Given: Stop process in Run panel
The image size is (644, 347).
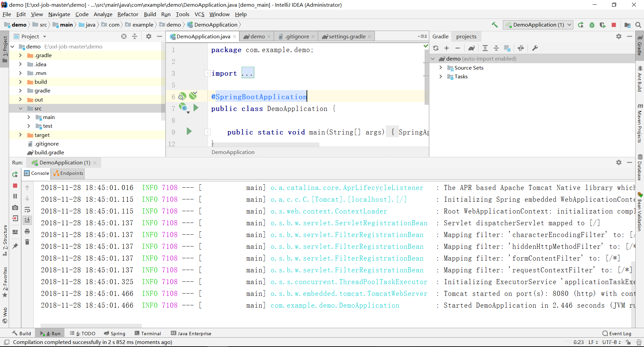Looking at the screenshot, I should 15,186.
